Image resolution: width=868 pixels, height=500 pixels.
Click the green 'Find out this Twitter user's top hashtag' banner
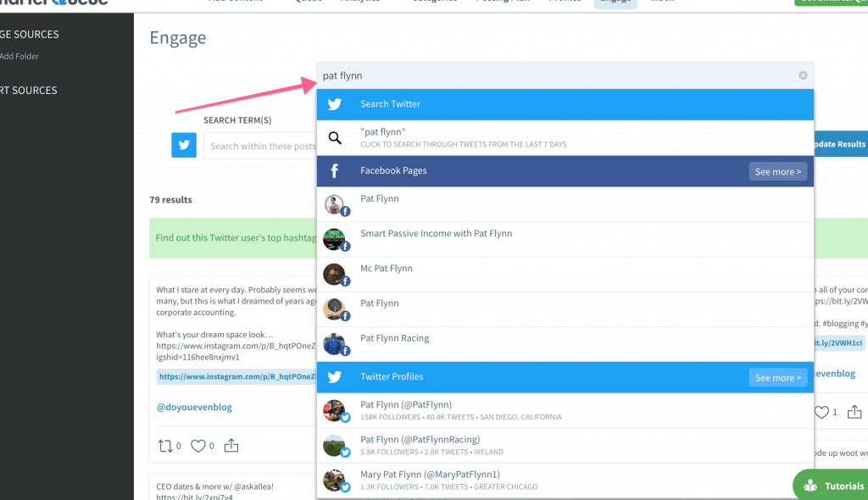[x=233, y=238]
